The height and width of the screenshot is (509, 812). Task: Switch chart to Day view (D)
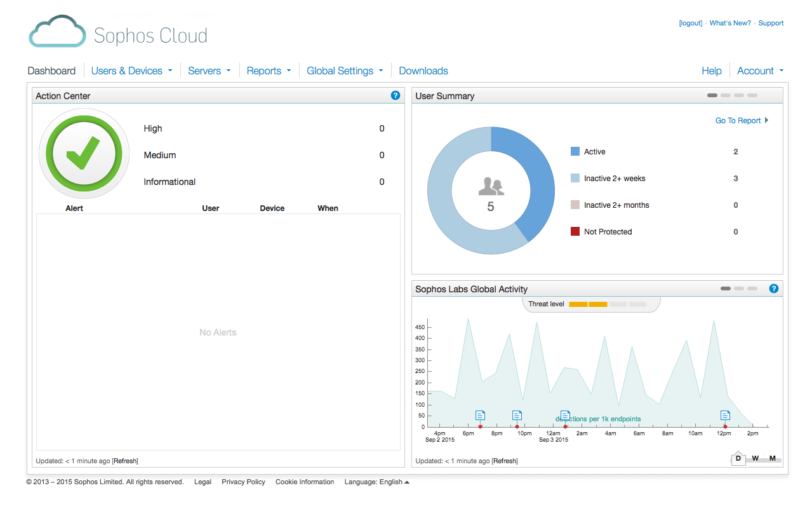tap(738, 458)
